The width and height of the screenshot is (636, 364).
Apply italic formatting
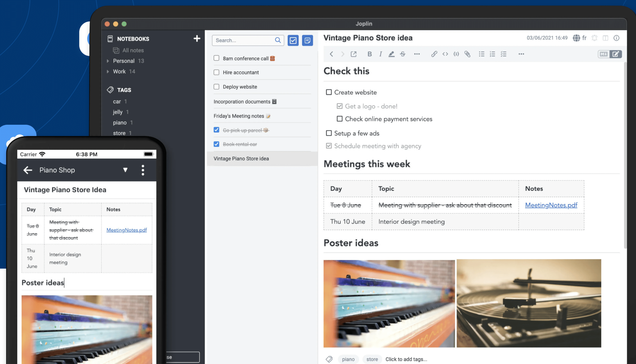[x=380, y=54]
